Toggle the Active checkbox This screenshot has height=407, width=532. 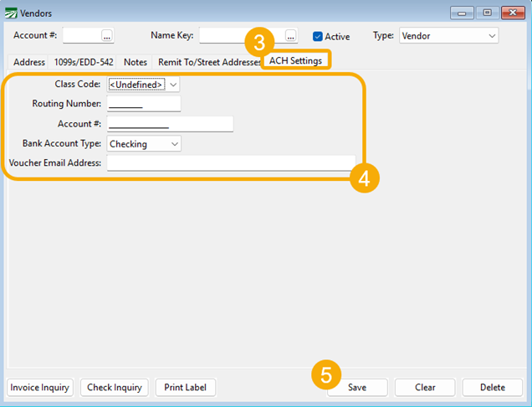[x=318, y=36]
